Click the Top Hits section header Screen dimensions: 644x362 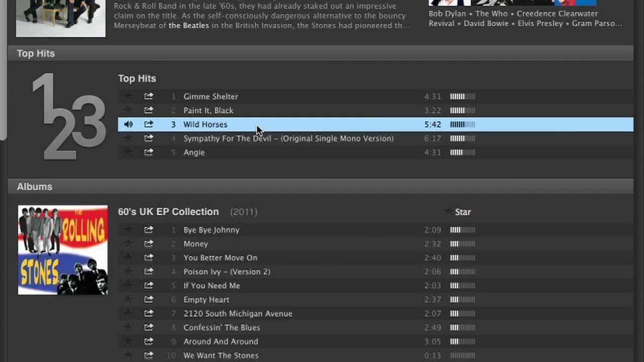click(x=320, y=53)
